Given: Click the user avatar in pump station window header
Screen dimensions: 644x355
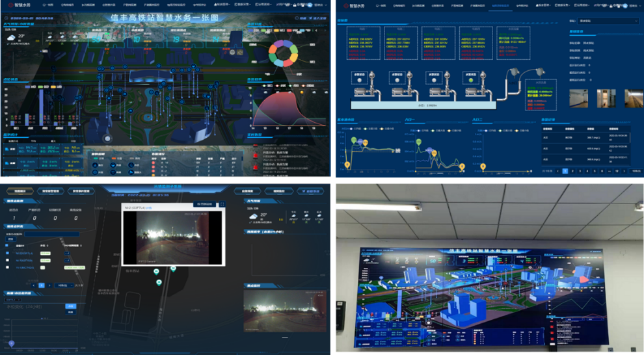Looking at the screenshot, I should (x=624, y=6).
